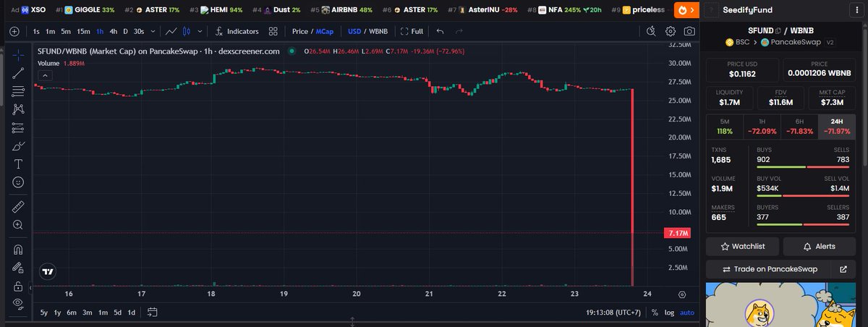
Task: Toggle percent scale on price axis
Action: click(655, 313)
